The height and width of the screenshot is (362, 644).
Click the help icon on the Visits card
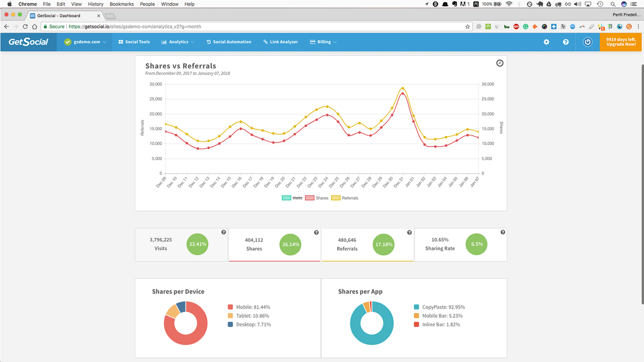click(x=223, y=232)
